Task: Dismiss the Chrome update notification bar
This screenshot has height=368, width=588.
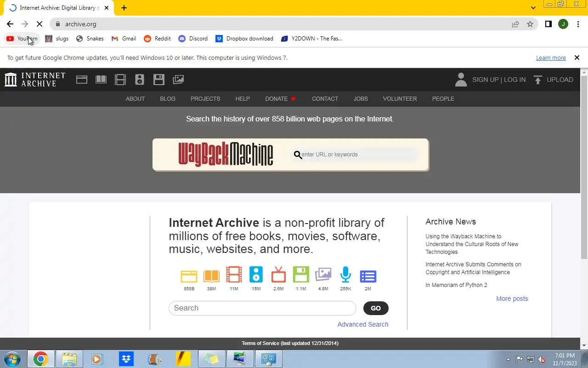Action: click(577, 57)
